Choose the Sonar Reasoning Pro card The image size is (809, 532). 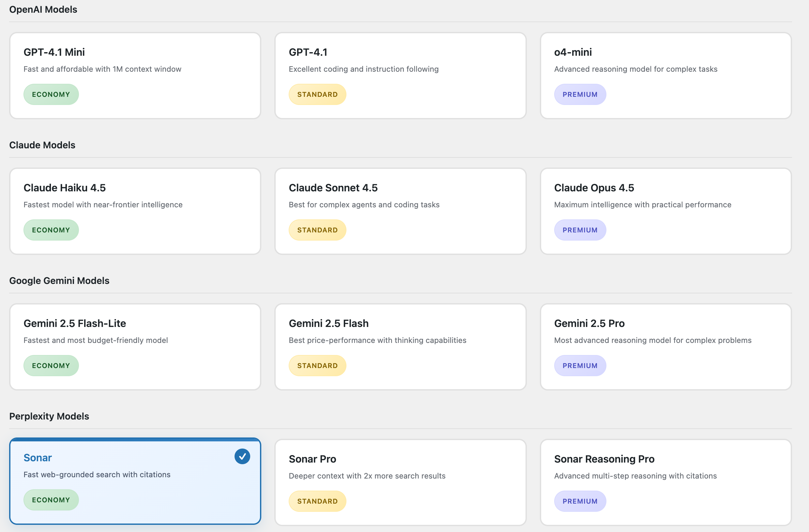[665, 482]
